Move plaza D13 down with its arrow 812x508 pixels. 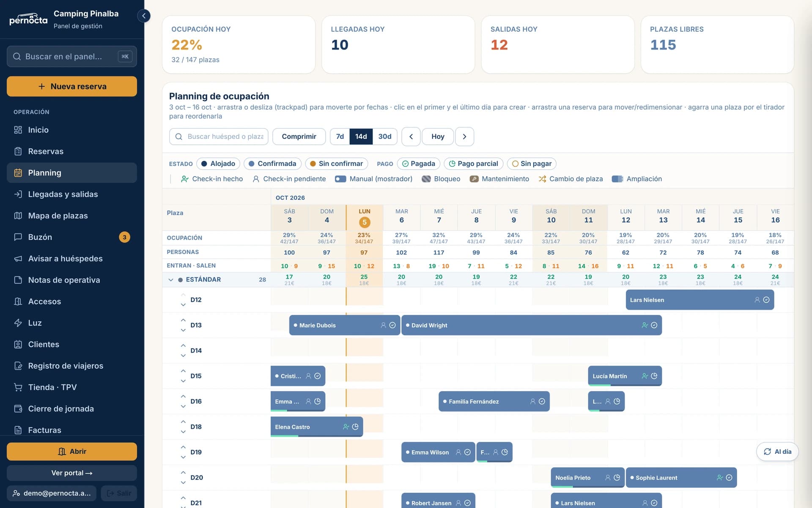(183, 330)
